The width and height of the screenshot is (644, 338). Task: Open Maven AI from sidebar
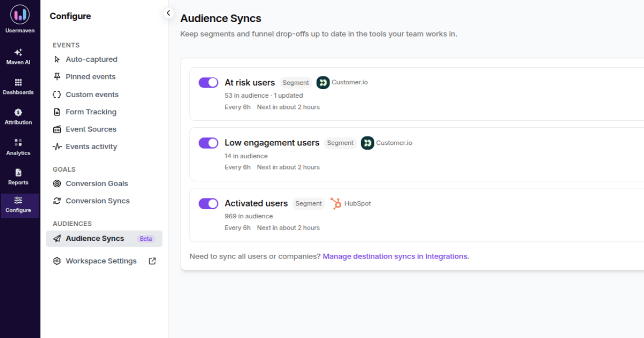(x=18, y=56)
